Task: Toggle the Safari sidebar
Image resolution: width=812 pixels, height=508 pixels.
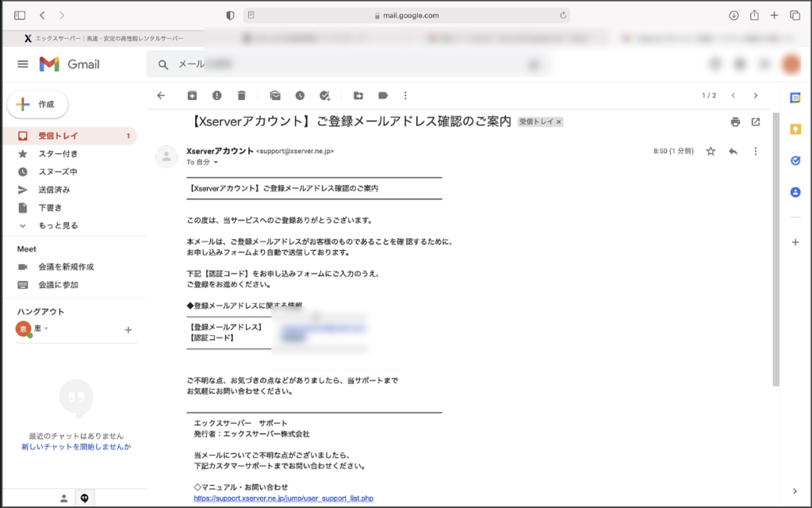Action: coord(20,16)
